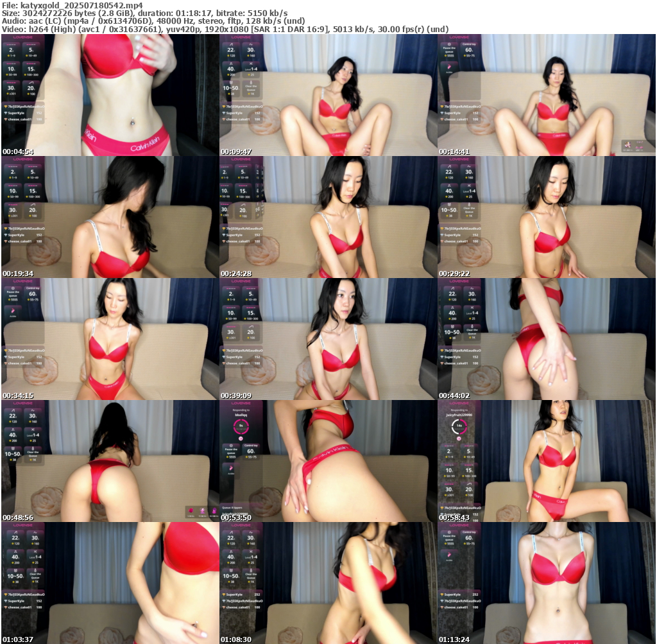Select the 01:03:37 thumbnail
Screen dimensions: 657x644
click(x=110, y=583)
